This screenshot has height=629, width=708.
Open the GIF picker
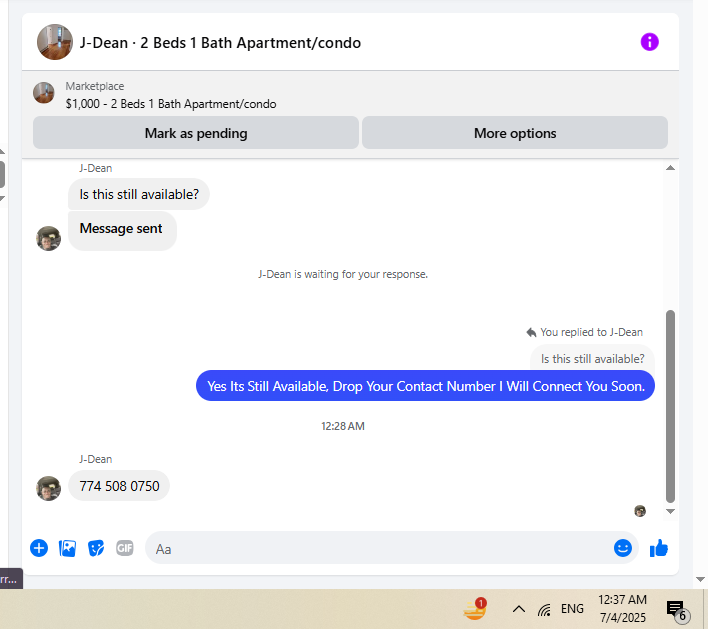pos(125,548)
